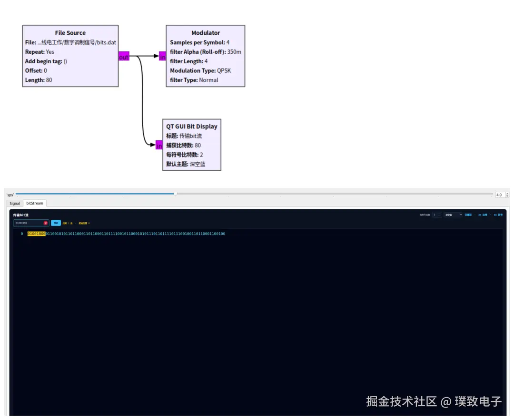Click the 80 比特 bits counter label
Screen dimensions: 514x420
click(x=483, y=215)
